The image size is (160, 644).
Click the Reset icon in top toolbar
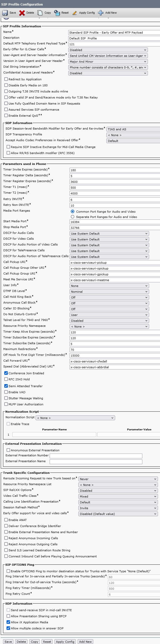[x=57, y=13]
